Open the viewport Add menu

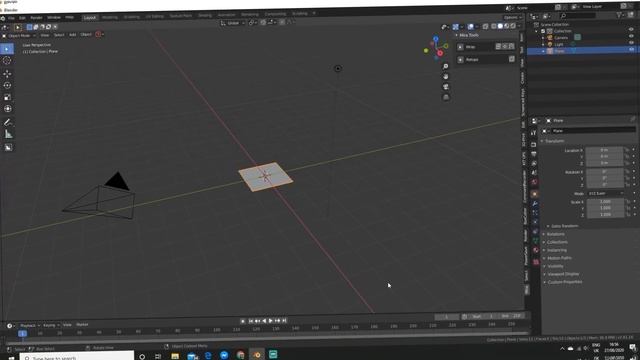[73, 35]
